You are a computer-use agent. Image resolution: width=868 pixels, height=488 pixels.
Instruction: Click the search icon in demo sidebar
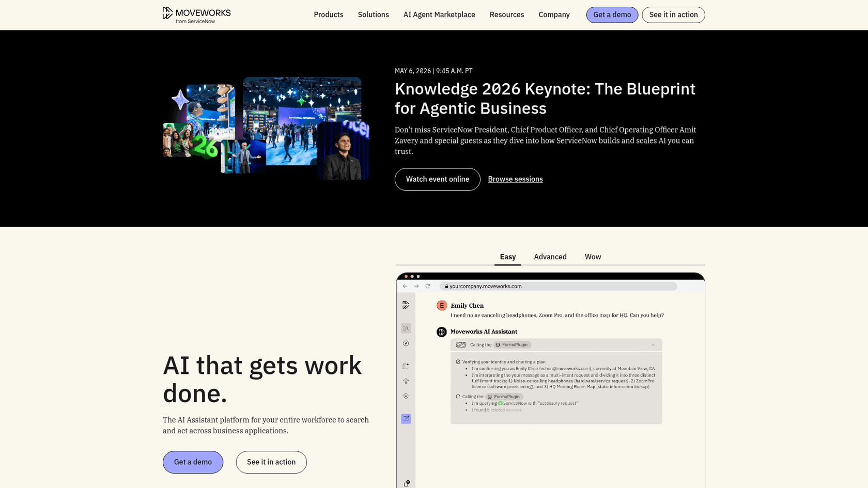[406, 328]
